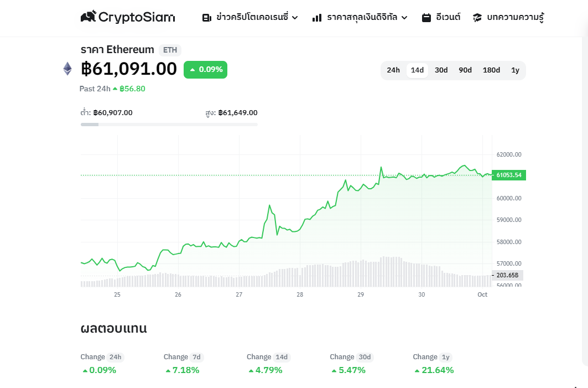This screenshot has height=388, width=588.
Task: Click the 61053.54 current price label
Action: click(509, 175)
